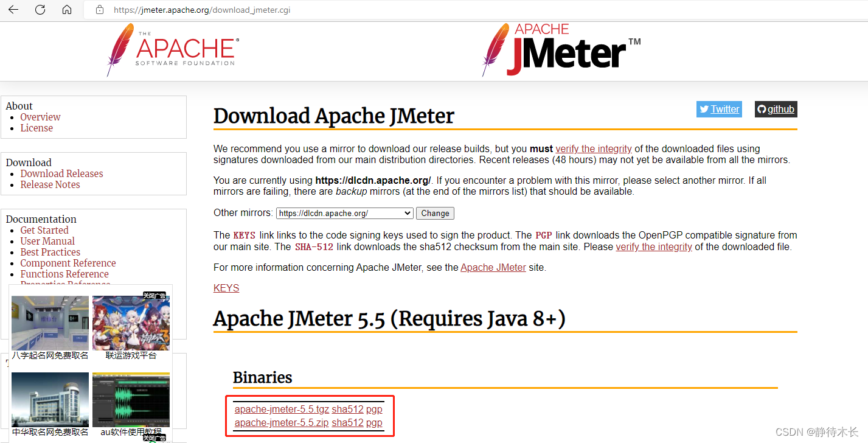Open Functions Reference link

point(64,274)
